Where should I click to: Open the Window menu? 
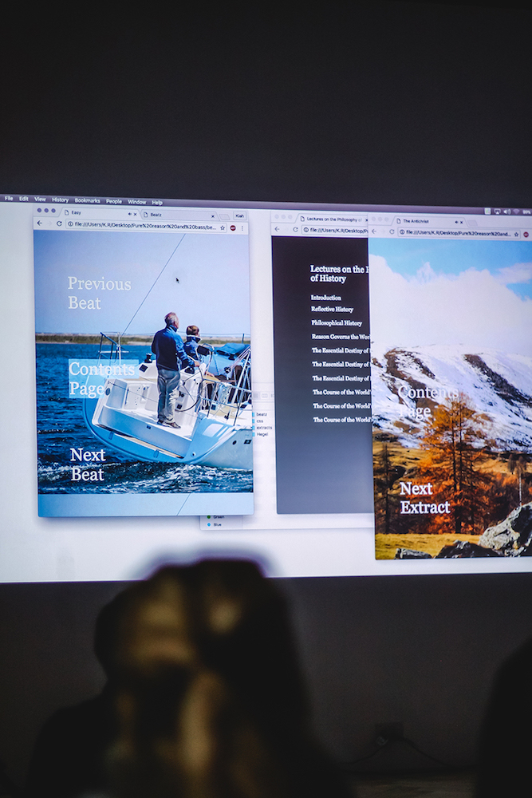pyautogui.click(x=137, y=202)
